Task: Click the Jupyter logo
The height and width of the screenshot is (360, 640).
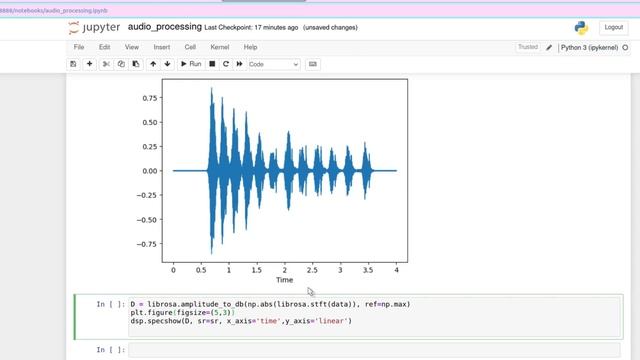Action: pyautogui.click(x=94, y=28)
